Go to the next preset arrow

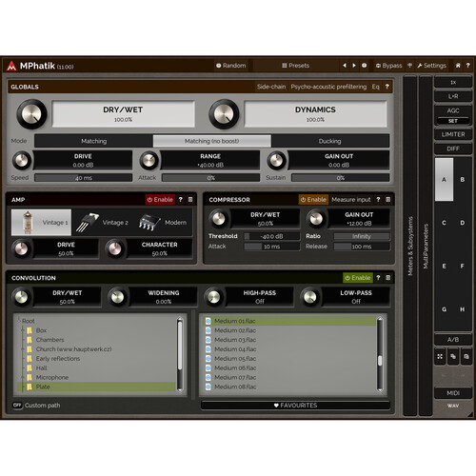tap(354, 66)
